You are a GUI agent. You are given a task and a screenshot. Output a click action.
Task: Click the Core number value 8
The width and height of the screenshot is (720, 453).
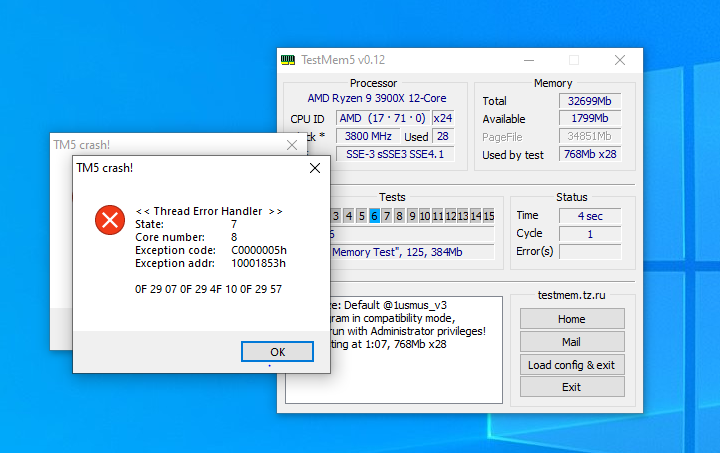(x=234, y=237)
